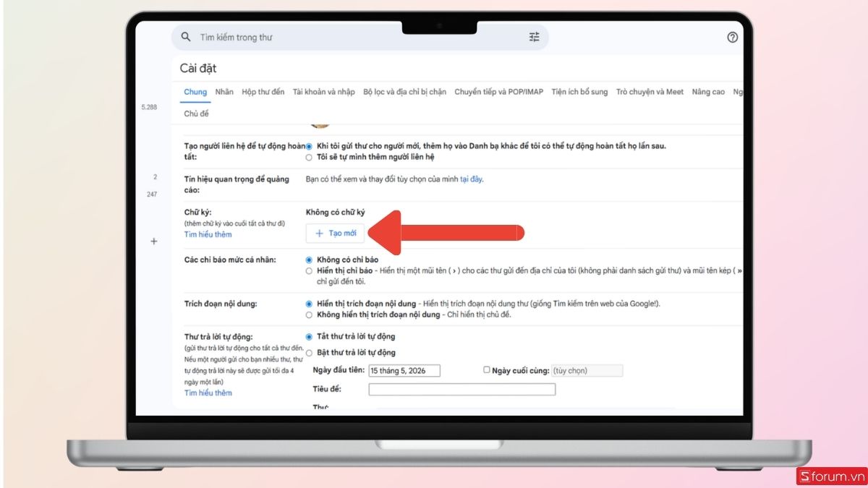Open the Tiện ích bổ sung tab
The height and width of the screenshot is (488, 868).
tap(579, 92)
